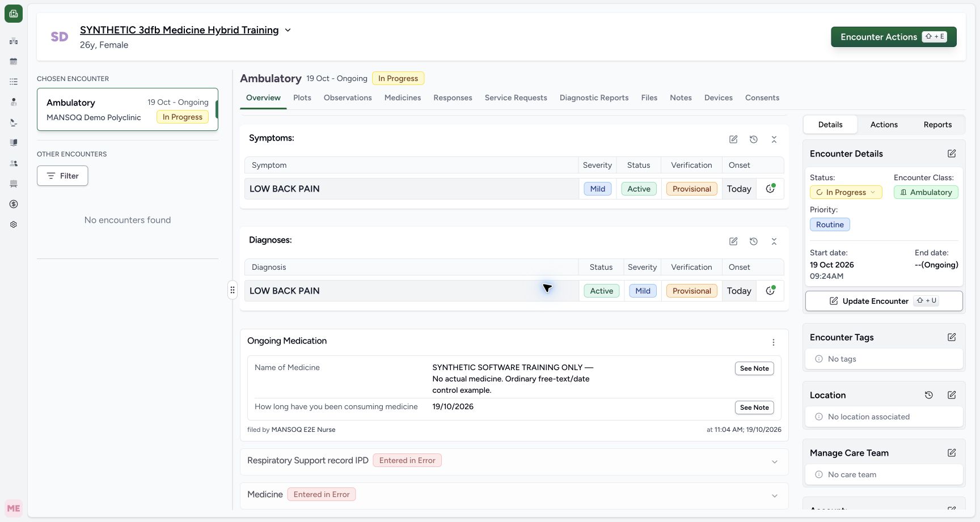Image resolution: width=980 pixels, height=522 pixels.
Task: View Location history icon
Action: (929, 395)
